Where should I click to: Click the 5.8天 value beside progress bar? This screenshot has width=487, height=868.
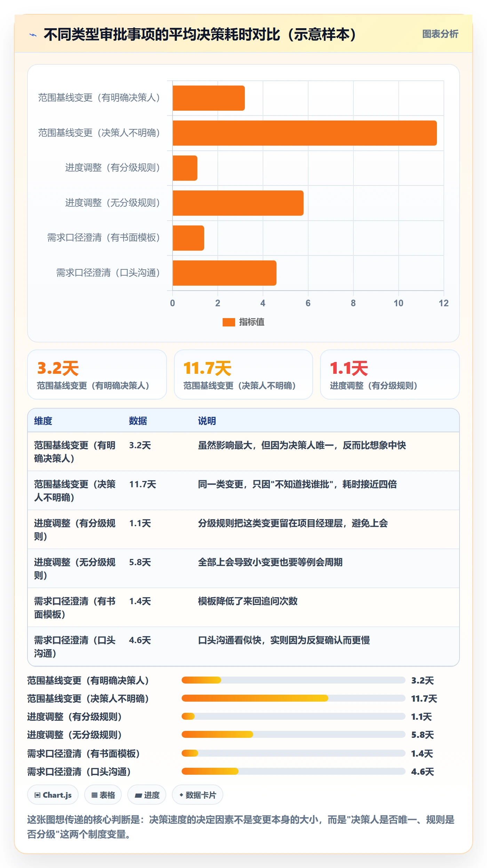click(x=422, y=735)
